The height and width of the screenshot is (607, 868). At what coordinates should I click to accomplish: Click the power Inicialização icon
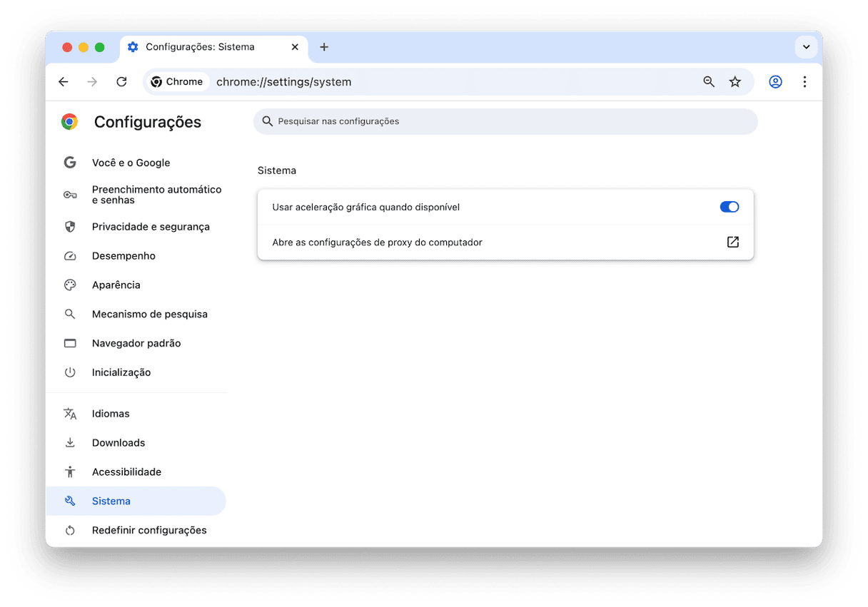pos(70,373)
